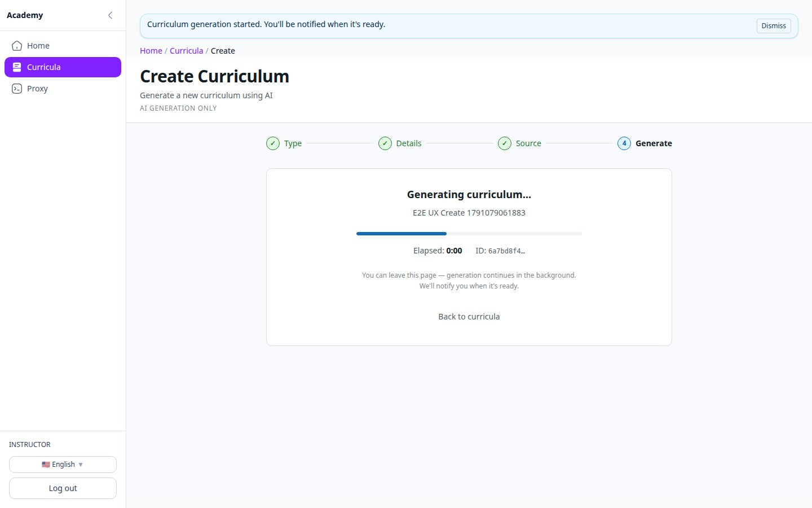Click the Source step checkmark icon
Viewport: 812px width, 508px height.
(505, 143)
